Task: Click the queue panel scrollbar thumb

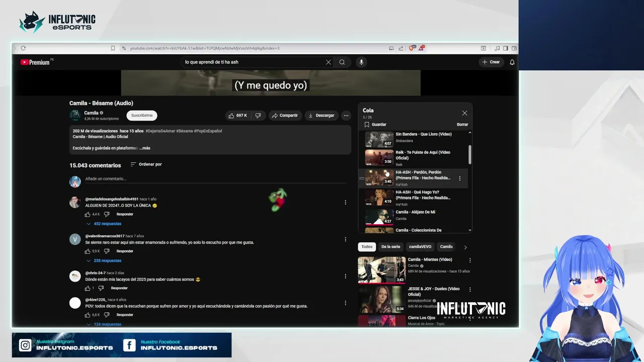Action: tap(470, 154)
